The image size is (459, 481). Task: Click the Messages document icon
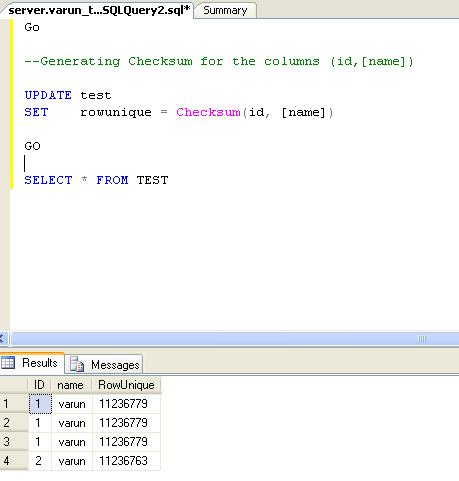(77, 364)
